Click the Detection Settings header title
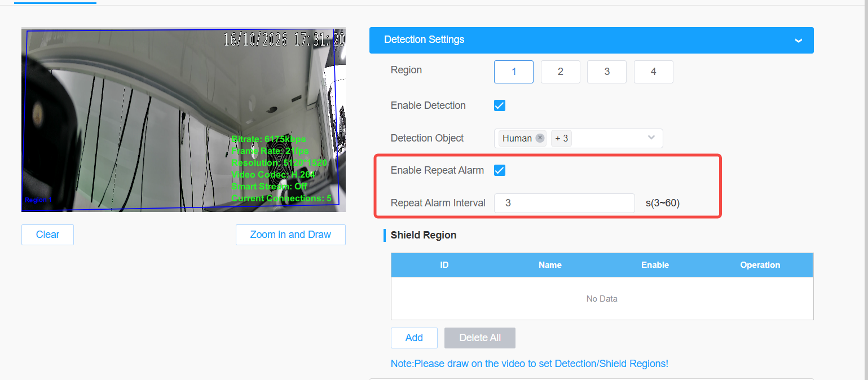868x380 pixels. pos(424,40)
